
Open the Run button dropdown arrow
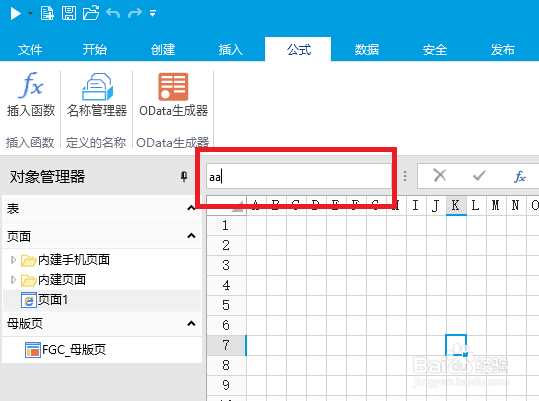click(30, 13)
